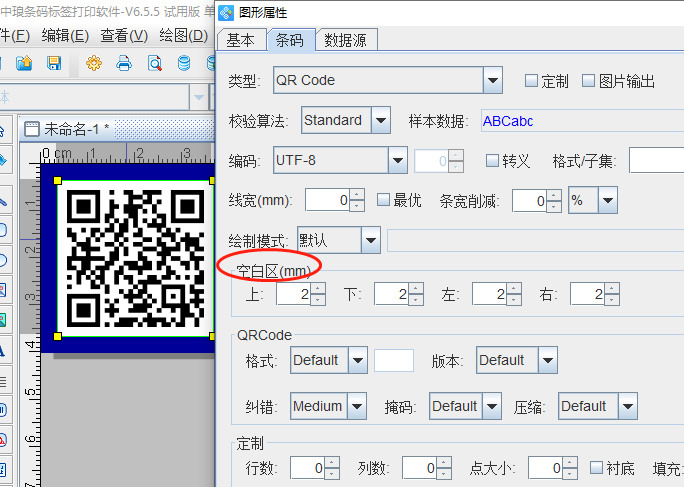This screenshot has width=684, height=487.
Task: Switch to the 数据源 tab
Action: [344, 40]
